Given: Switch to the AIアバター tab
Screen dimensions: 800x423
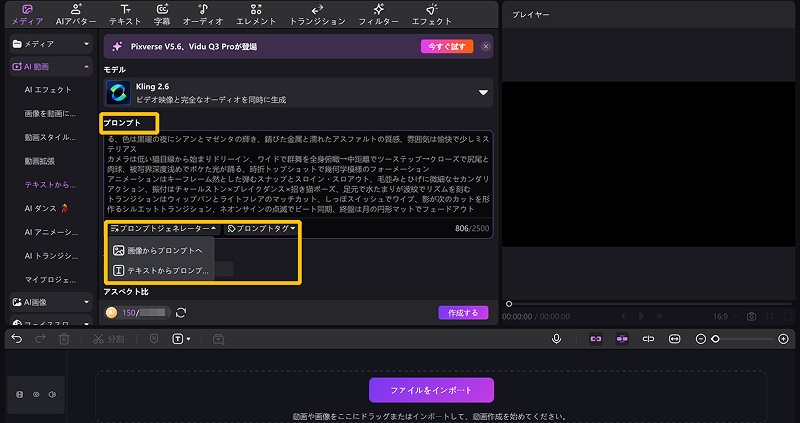Looking at the screenshot, I should pyautogui.click(x=76, y=15).
